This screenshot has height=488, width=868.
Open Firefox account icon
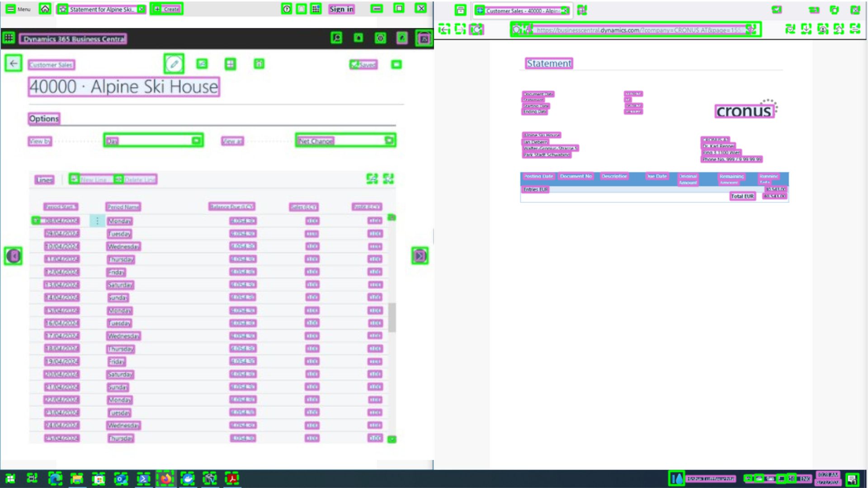[x=823, y=29]
